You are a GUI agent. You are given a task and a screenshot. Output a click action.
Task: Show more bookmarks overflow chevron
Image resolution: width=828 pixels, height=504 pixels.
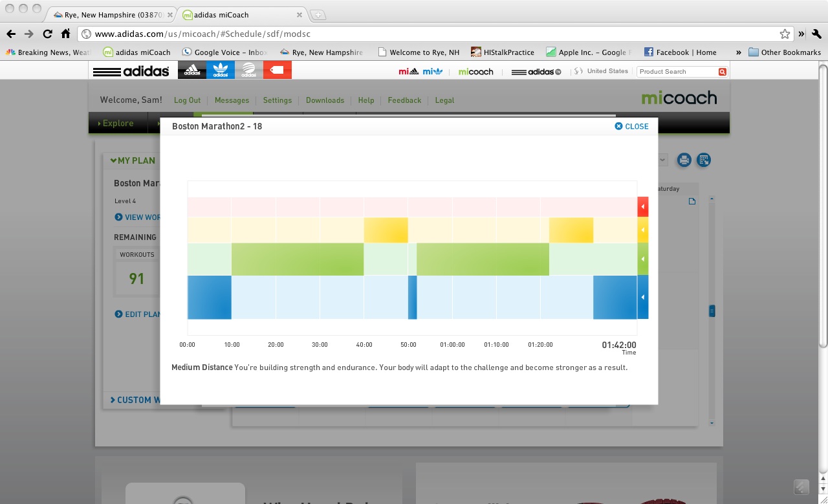738,52
